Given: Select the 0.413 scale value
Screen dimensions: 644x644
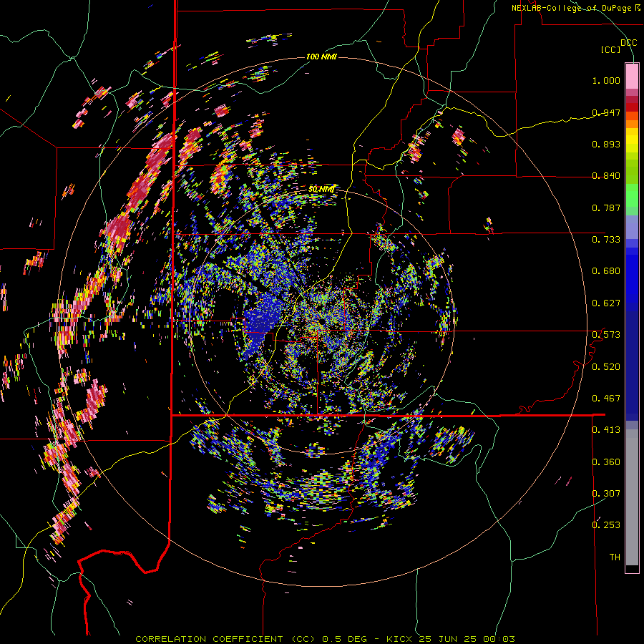Looking at the screenshot, I should 606,430.
